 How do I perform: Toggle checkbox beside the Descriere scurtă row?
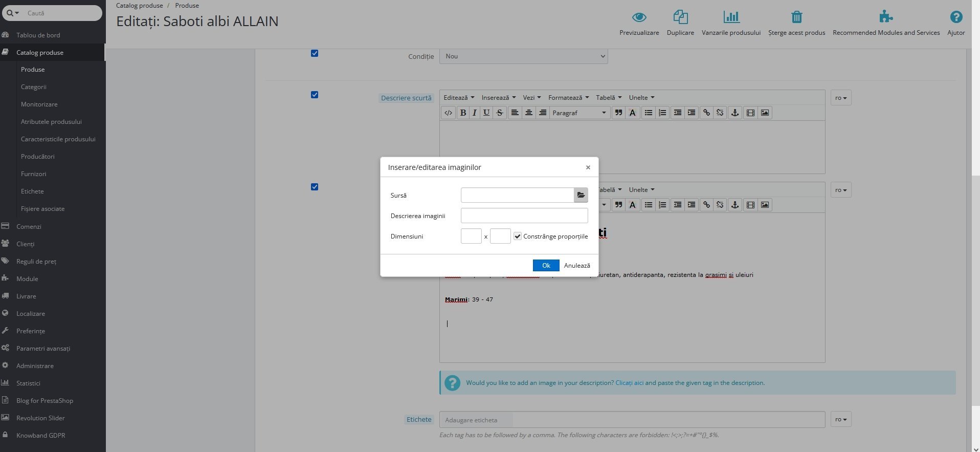point(315,95)
